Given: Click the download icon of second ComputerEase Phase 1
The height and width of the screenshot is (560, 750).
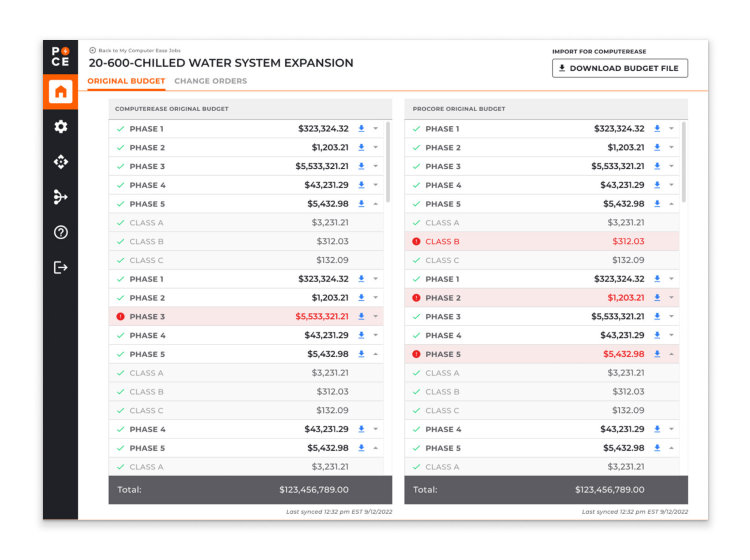Looking at the screenshot, I should 361,279.
